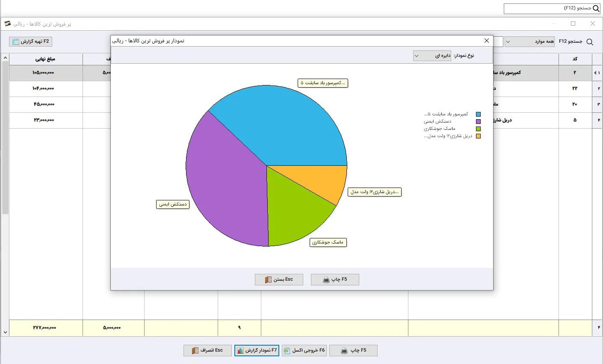Image resolution: width=603 pixels, height=364 pixels.
Task: Click the door icon on Esc انصراف
Action: pyautogui.click(x=195, y=350)
